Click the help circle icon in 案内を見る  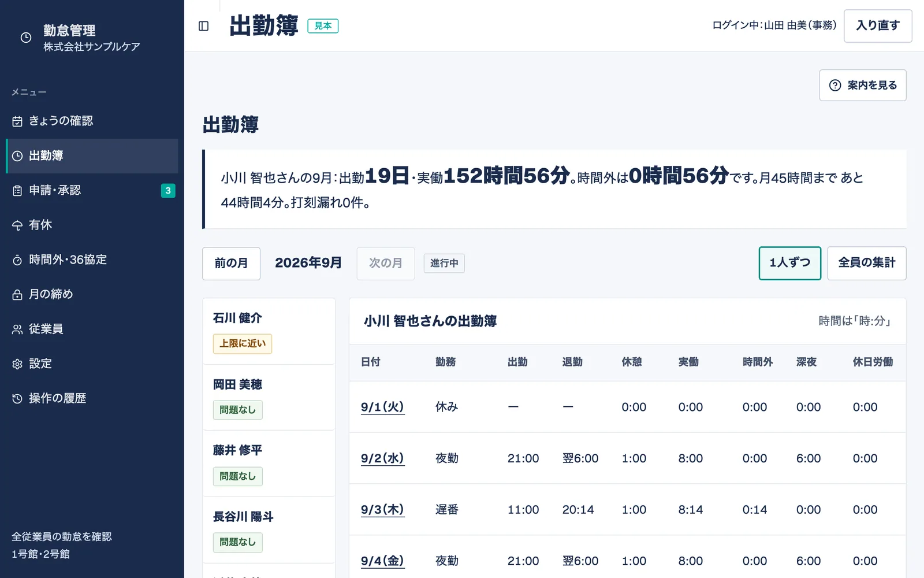[x=835, y=86]
